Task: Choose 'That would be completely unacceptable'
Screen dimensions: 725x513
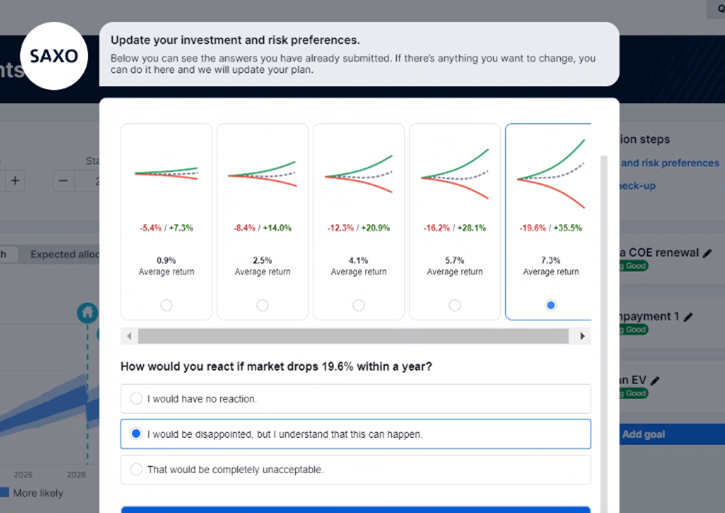Action: pos(356,470)
